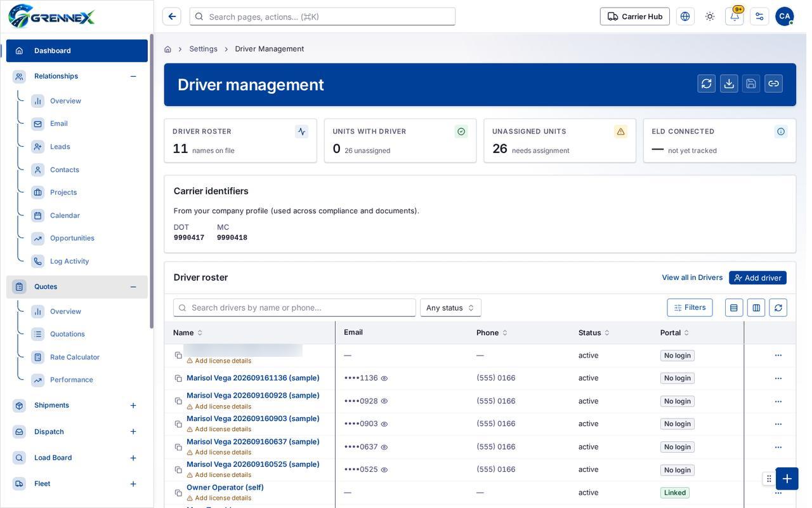Image resolution: width=812 pixels, height=508 pixels.
Task: Toggle the light/dark theme sun icon
Action: point(710,17)
